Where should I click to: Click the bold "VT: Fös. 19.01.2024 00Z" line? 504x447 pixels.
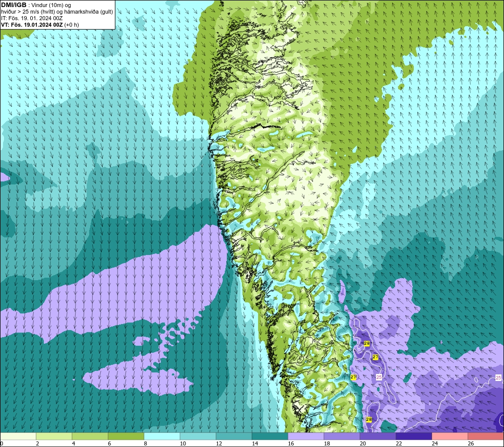(32, 25)
